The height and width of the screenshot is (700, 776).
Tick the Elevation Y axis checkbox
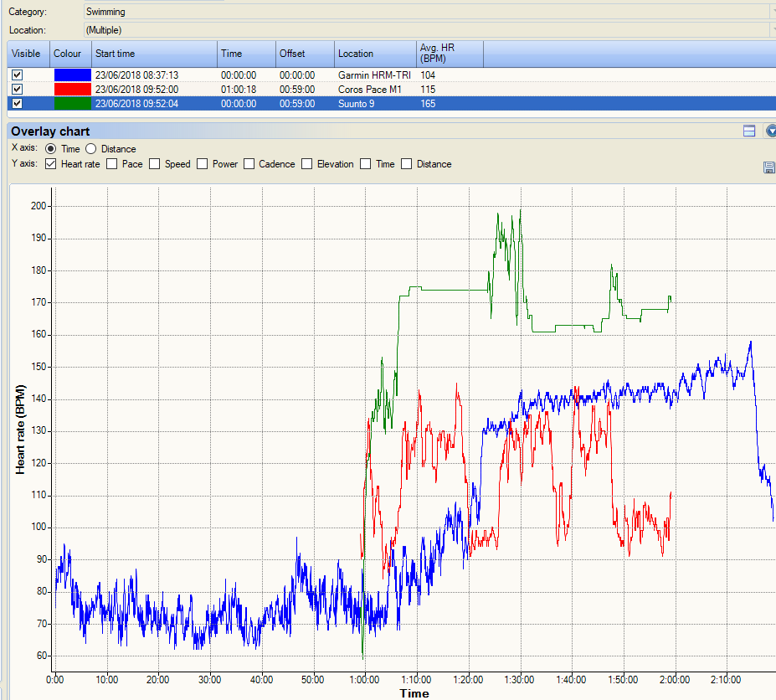tap(307, 164)
